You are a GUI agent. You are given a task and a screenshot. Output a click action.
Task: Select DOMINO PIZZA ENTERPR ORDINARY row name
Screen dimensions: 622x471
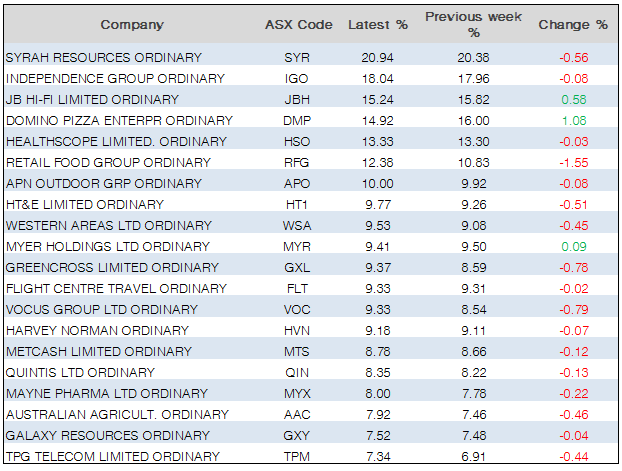(119, 121)
